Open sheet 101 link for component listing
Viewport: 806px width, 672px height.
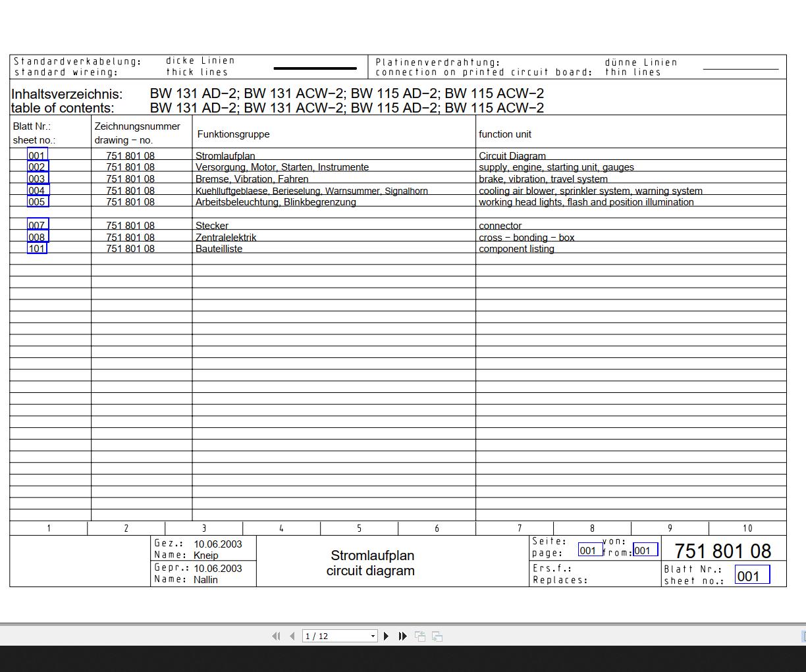coord(37,248)
